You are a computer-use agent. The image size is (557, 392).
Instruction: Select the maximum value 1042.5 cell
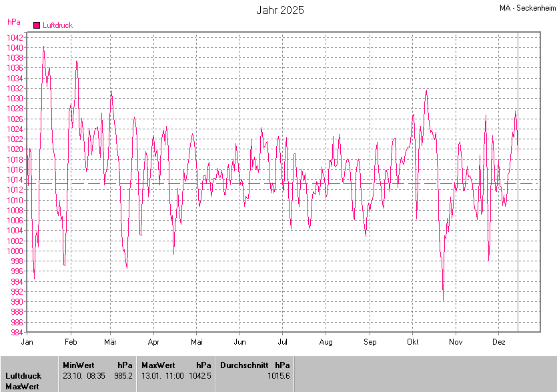click(x=200, y=376)
